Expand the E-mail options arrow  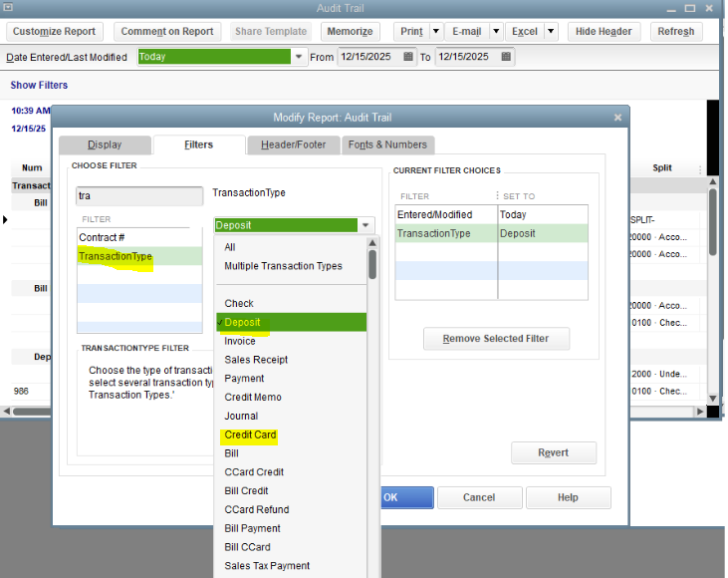(496, 31)
